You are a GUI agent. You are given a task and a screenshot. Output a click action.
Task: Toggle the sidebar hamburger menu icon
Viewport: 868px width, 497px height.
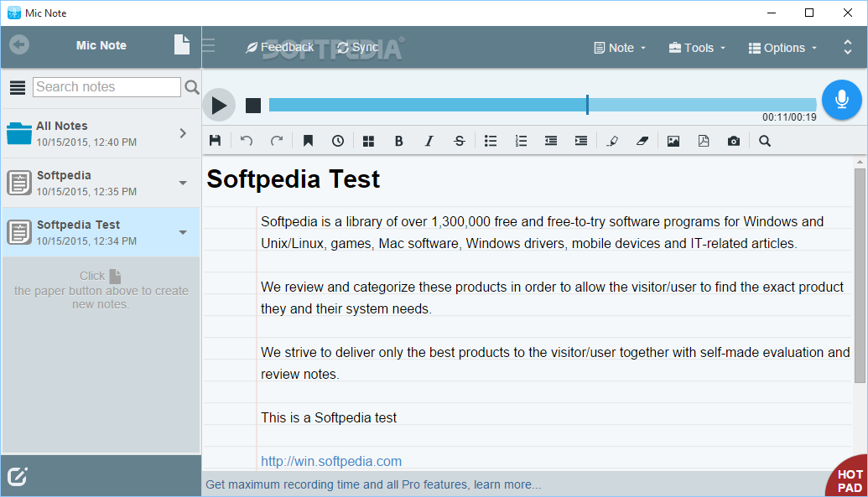[209, 45]
